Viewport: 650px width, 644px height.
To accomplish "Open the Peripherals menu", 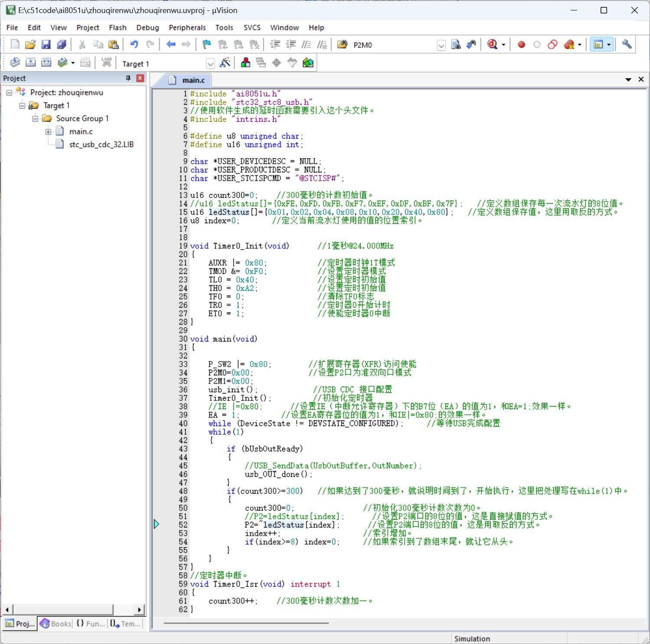I will point(187,27).
